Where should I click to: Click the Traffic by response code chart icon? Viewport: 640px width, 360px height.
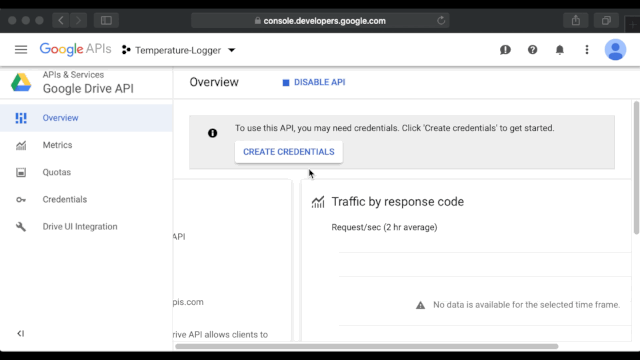318,202
